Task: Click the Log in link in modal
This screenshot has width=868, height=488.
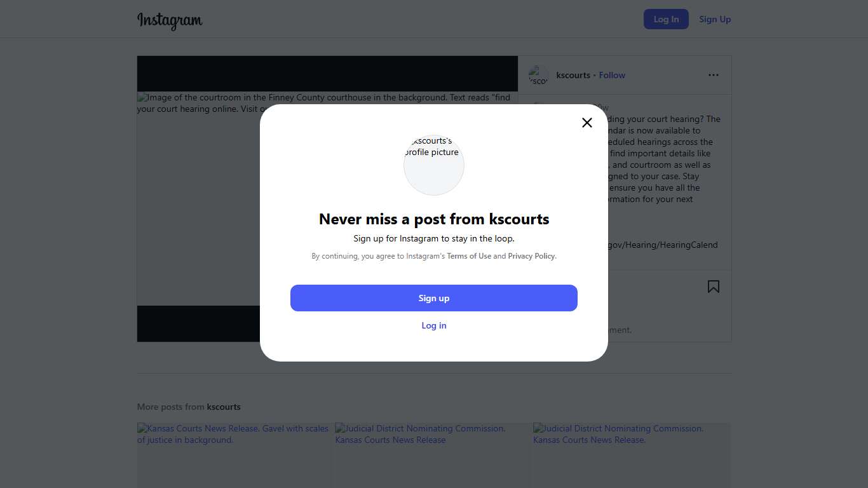Action: click(434, 325)
